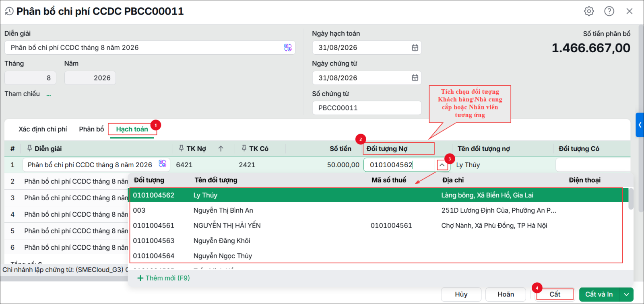Expand the Cất và In dropdown arrow
This screenshot has height=304, width=644.
[x=626, y=294]
